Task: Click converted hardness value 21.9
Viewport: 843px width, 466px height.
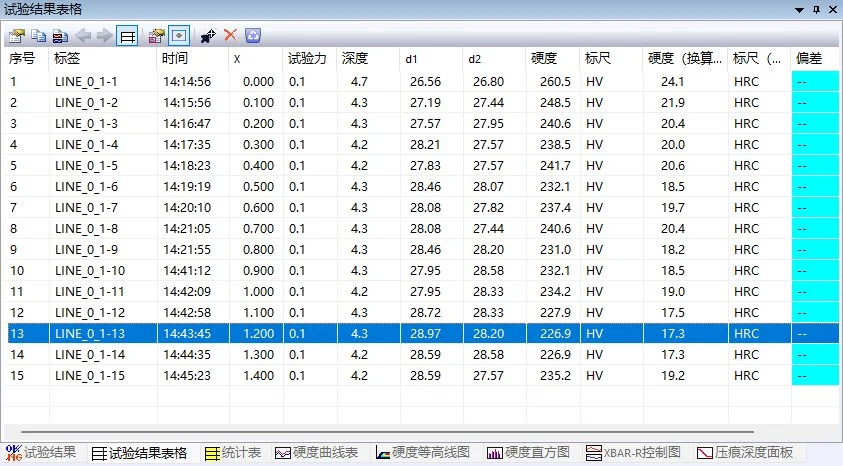Action: click(673, 103)
